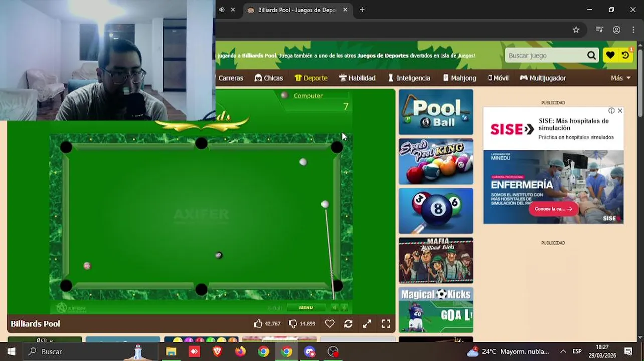Click the taskbar Buscar search box

click(x=90, y=351)
